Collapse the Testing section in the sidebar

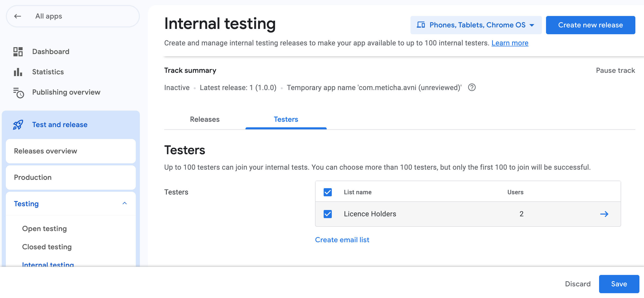tap(125, 203)
